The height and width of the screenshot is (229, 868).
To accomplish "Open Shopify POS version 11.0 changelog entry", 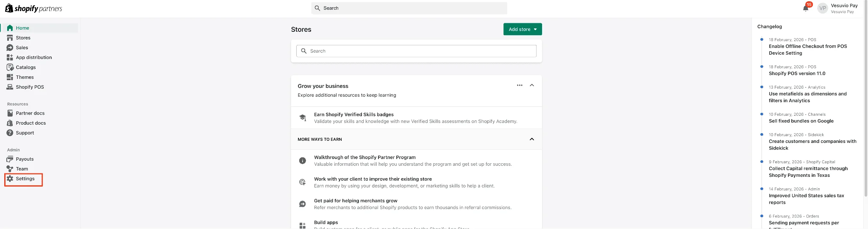I will point(797,73).
